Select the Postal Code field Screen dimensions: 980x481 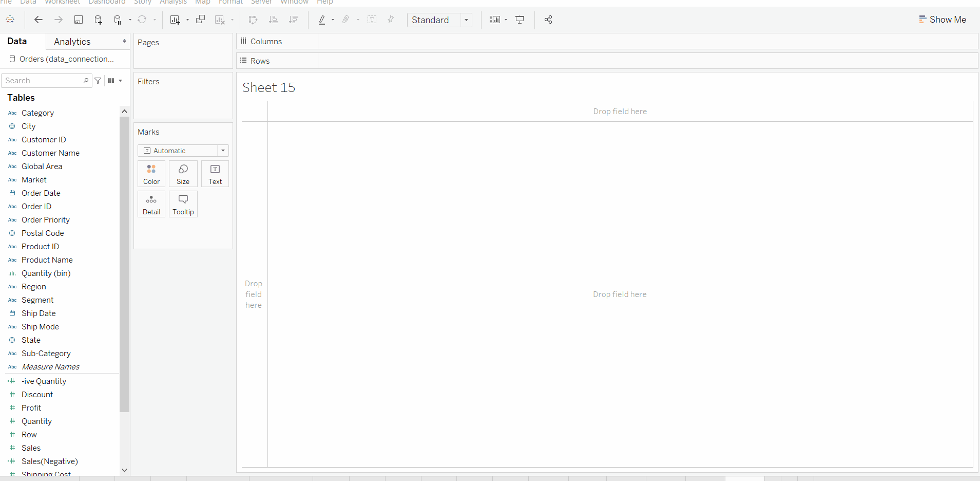[43, 233]
